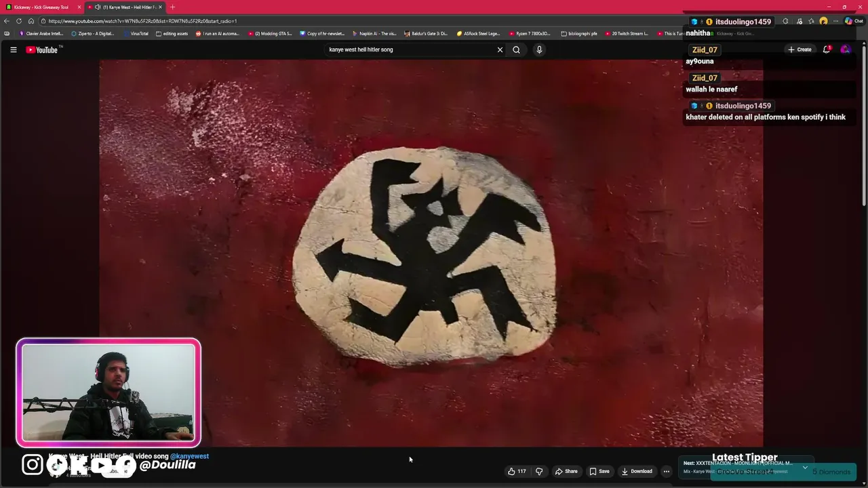The height and width of the screenshot is (488, 868).
Task: Open the Copilot Chat button
Action: pos(854,21)
